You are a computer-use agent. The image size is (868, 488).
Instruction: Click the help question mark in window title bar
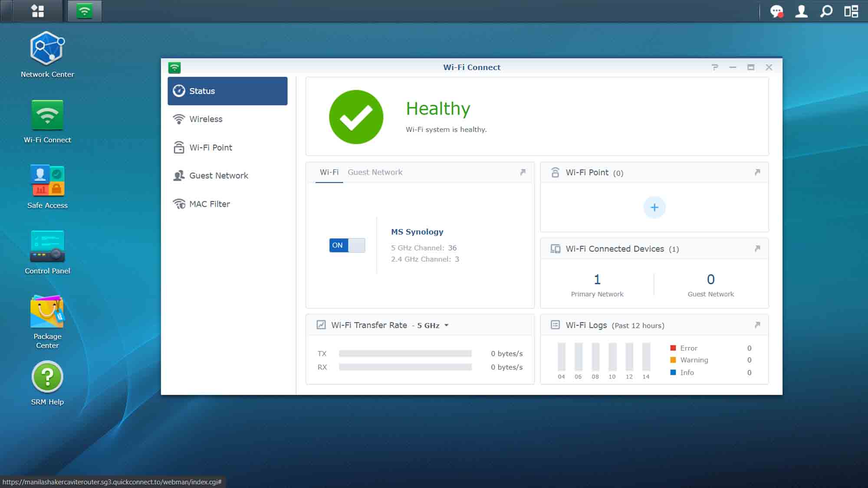click(715, 67)
